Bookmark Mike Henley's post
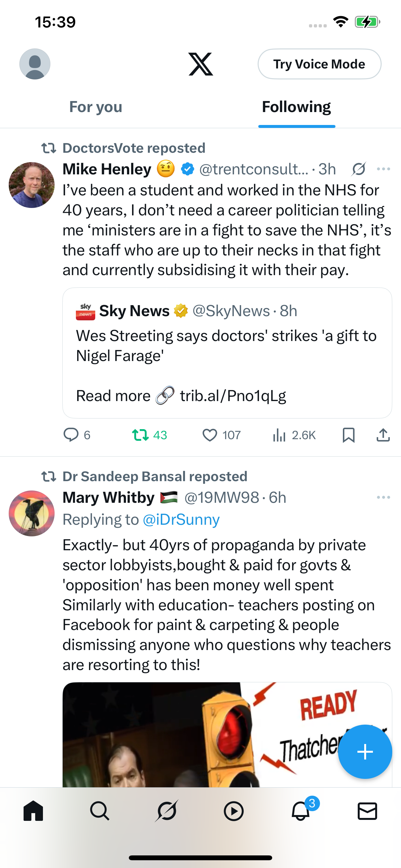 point(348,435)
